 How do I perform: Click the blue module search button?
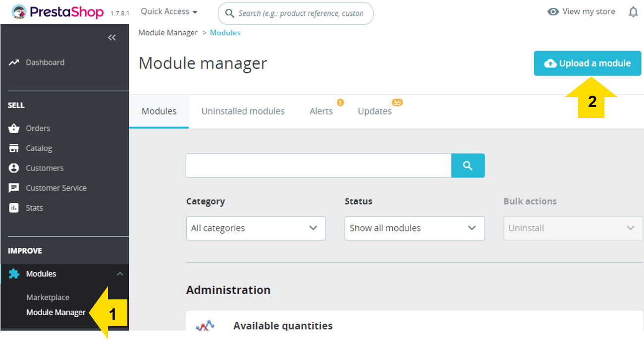coord(468,166)
